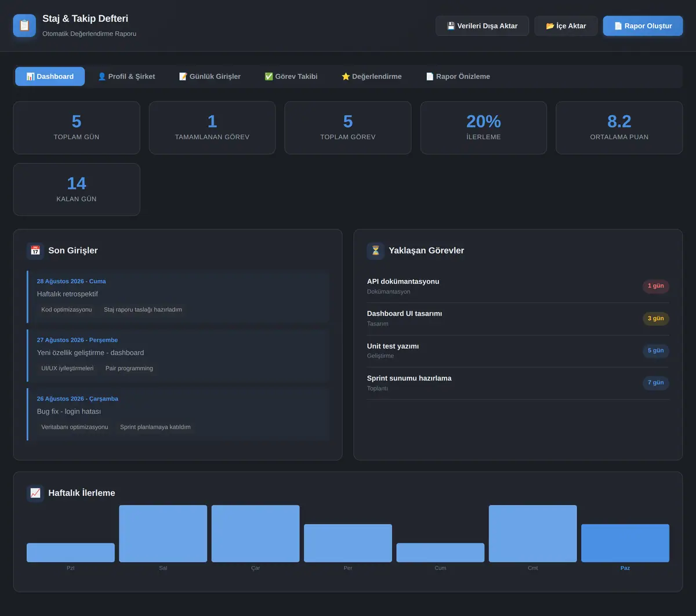Click the yellow 3 gün badge

(x=656, y=318)
